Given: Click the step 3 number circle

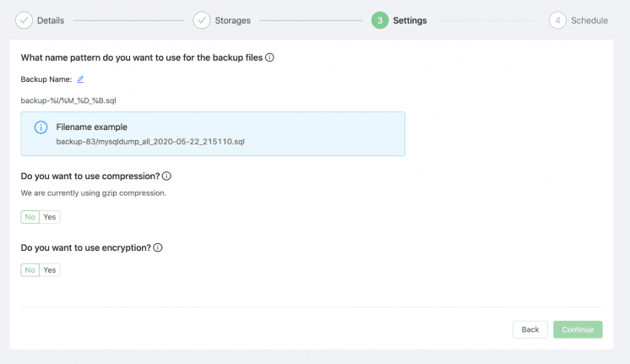Looking at the screenshot, I should (x=379, y=20).
